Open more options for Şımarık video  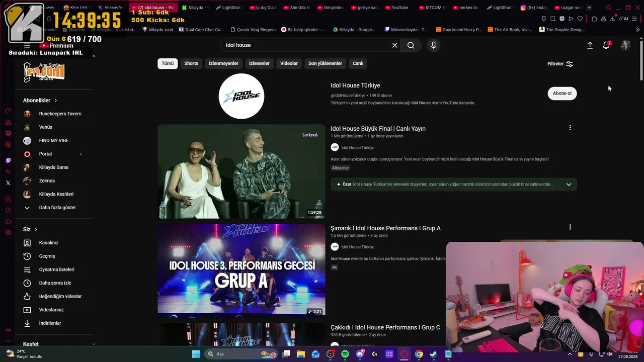(570, 227)
